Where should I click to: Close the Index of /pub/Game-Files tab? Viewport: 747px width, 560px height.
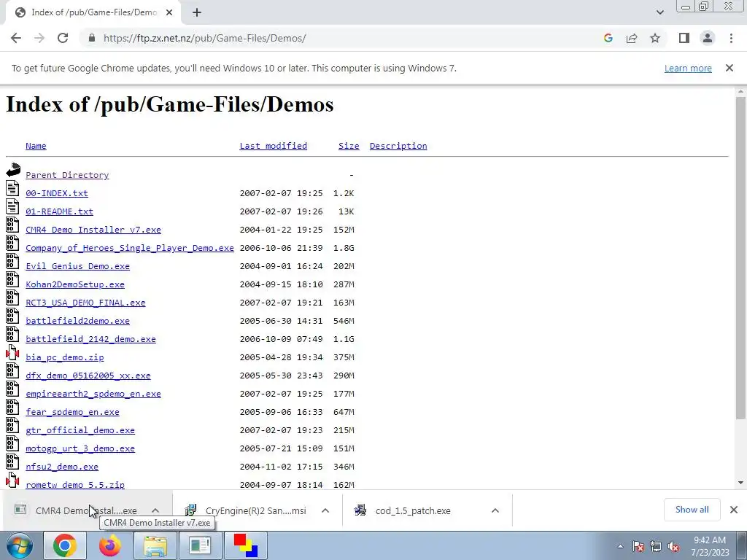(x=169, y=12)
